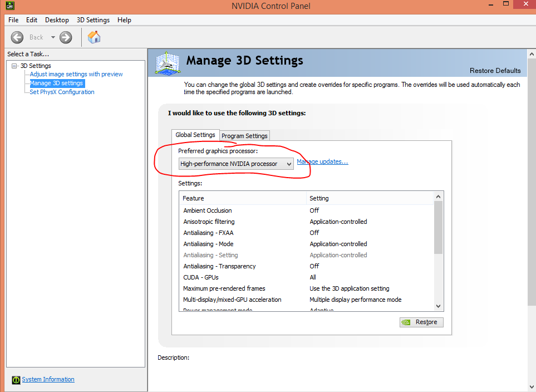Screen dimensions: 536x392
Task: Select Adjust image settings with preview
Action: (76, 74)
